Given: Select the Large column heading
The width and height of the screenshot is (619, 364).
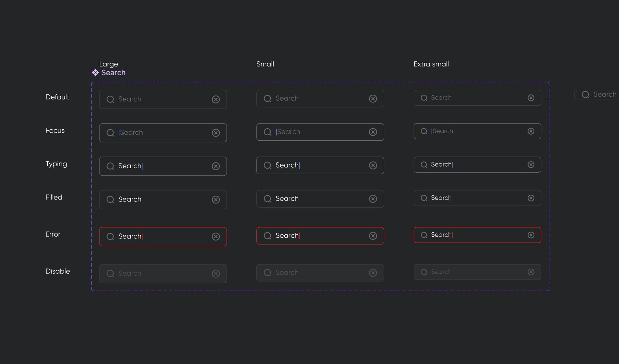Looking at the screenshot, I should point(109,64).
